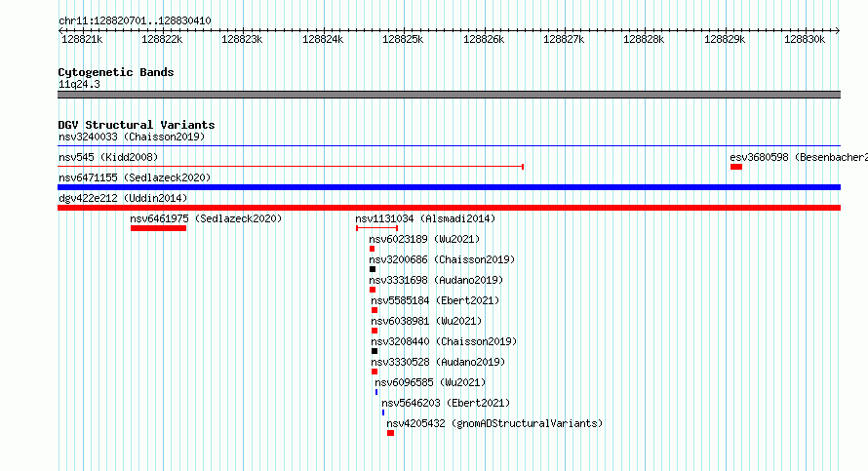Click the right arrowhead of the ruler
868x471 pixels.
(838, 31)
